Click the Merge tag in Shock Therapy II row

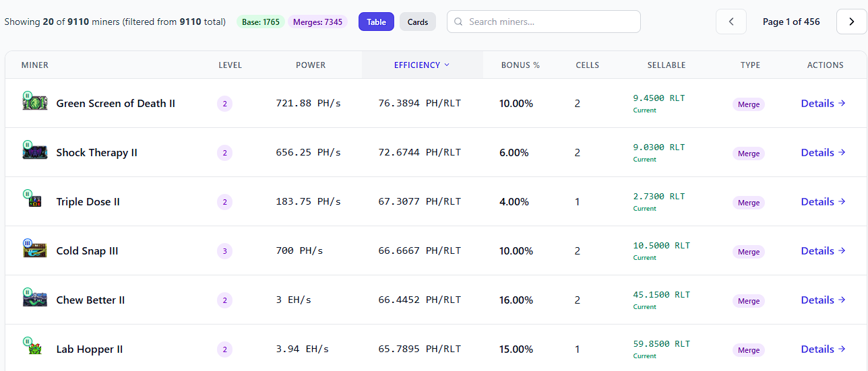[749, 154]
